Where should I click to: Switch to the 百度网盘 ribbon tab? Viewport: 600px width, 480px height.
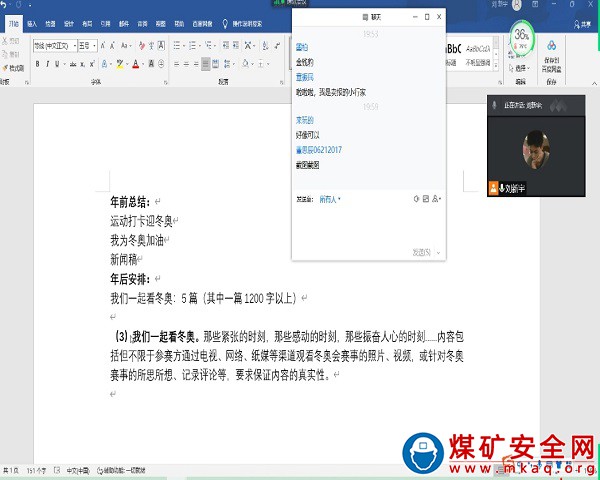point(202,24)
